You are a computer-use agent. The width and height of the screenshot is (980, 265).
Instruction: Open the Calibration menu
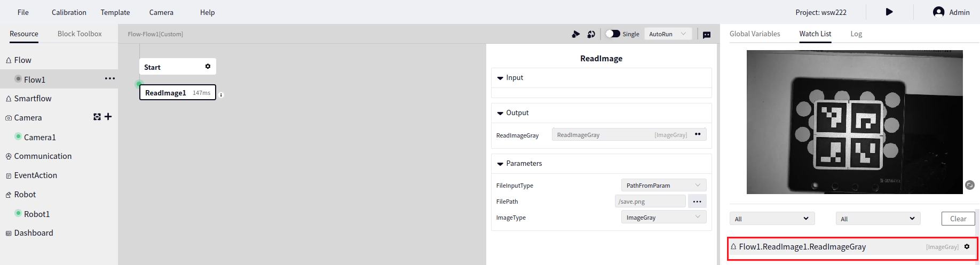click(x=69, y=12)
